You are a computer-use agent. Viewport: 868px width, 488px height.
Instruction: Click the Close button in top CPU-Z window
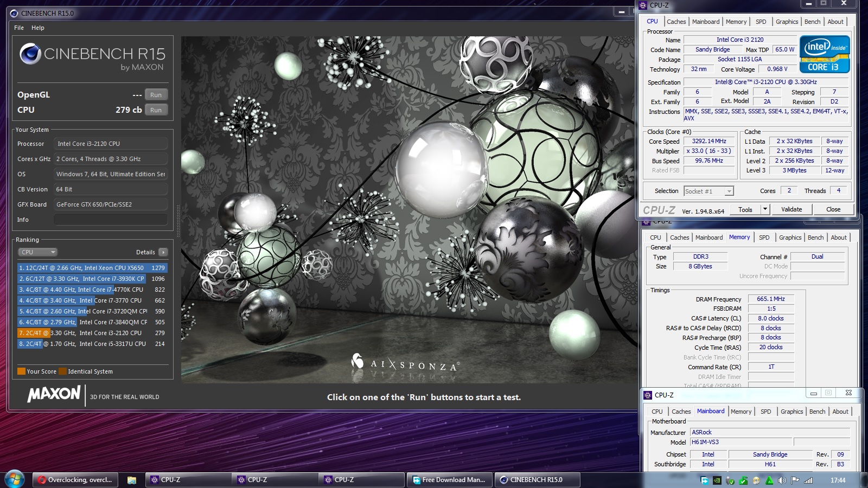(x=833, y=209)
